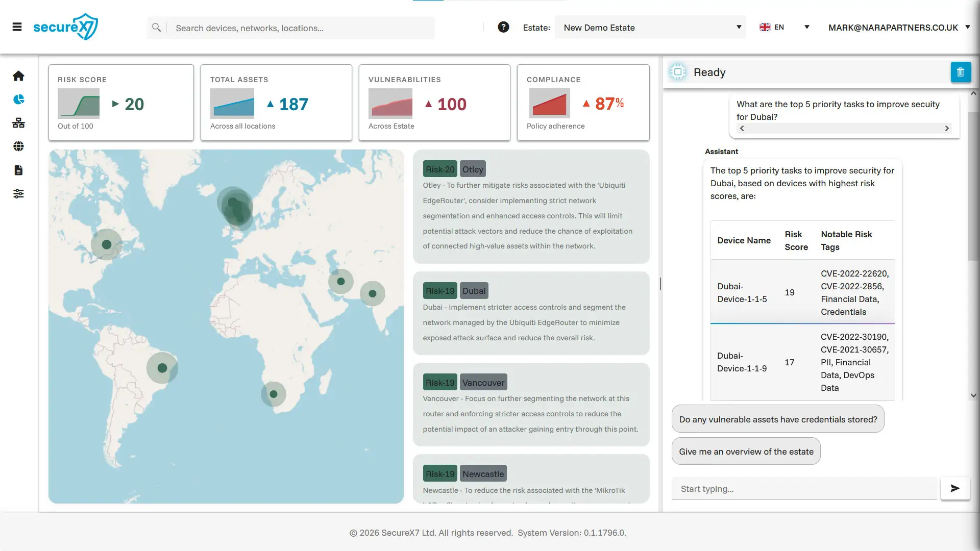Click the Brazil location marker on map

click(x=162, y=368)
